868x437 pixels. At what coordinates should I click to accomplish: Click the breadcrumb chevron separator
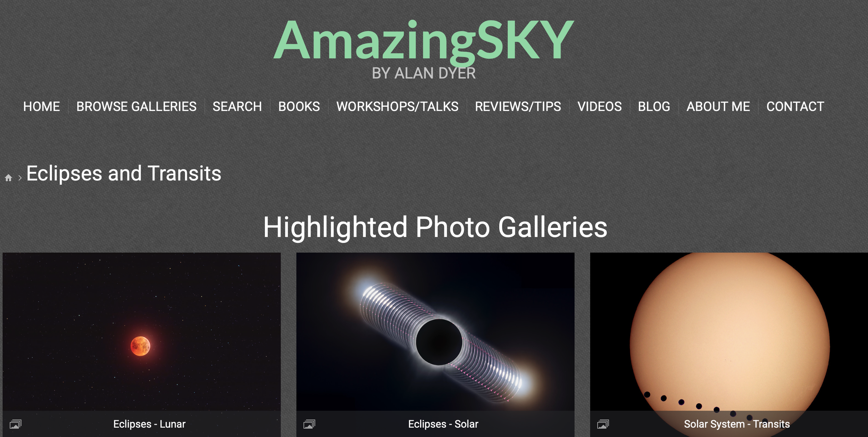[20, 178]
